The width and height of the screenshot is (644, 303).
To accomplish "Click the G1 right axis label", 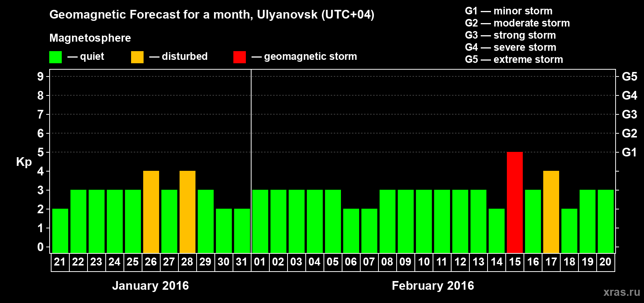I will point(629,152).
